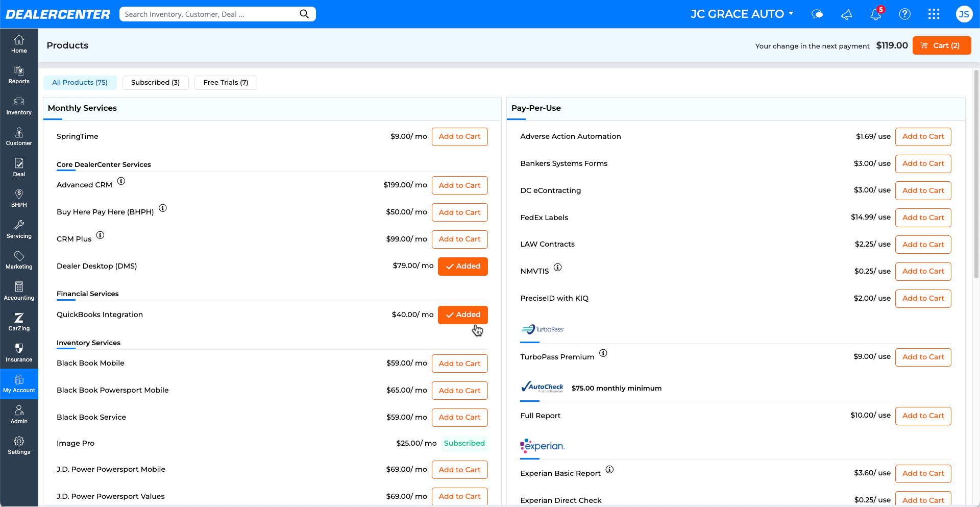Add TurboPass Premium to cart
Image resolution: width=980 pixels, height=507 pixels.
(x=923, y=357)
